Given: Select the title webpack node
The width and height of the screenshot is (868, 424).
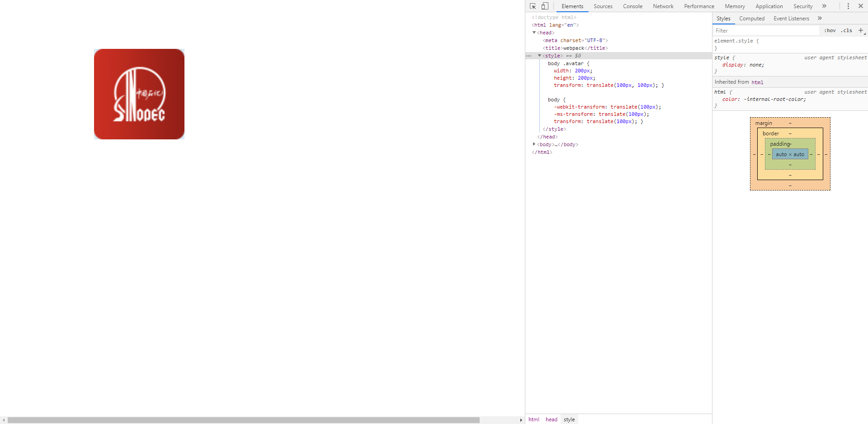Looking at the screenshot, I should tap(575, 48).
